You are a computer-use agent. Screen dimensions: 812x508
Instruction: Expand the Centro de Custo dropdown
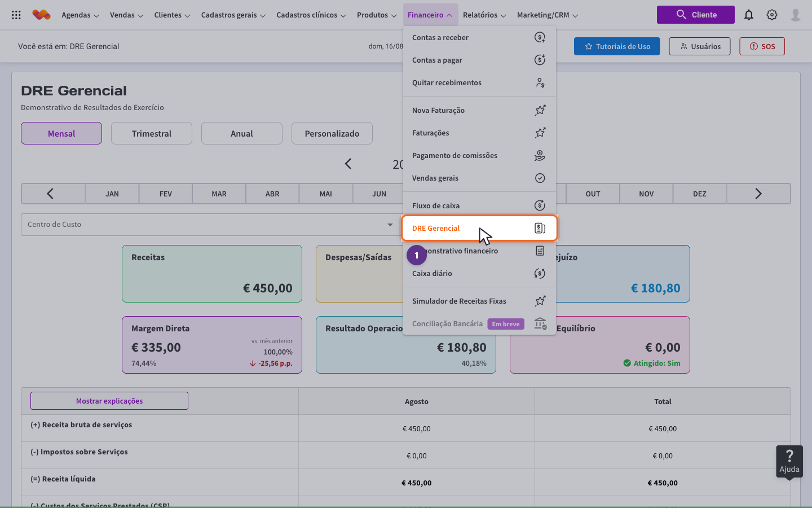[x=390, y=225]
